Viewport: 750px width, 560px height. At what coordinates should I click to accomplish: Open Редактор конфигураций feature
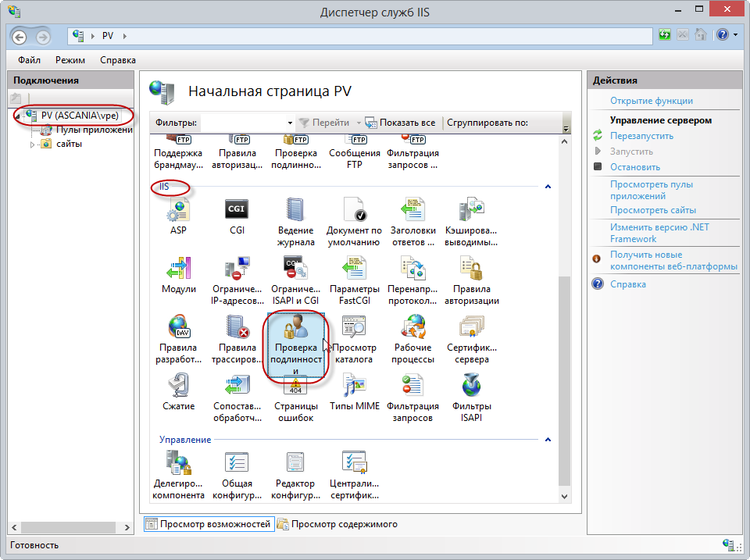click(295, 476)
